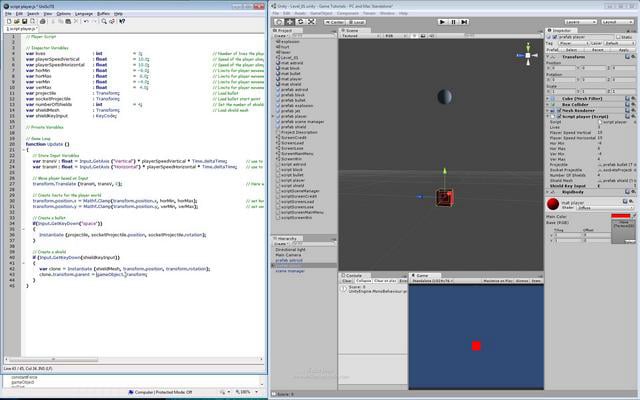The width and height of the screenshot is (640, 400).
Task: Select the Move transform tool
Action: tap(290, 22)
